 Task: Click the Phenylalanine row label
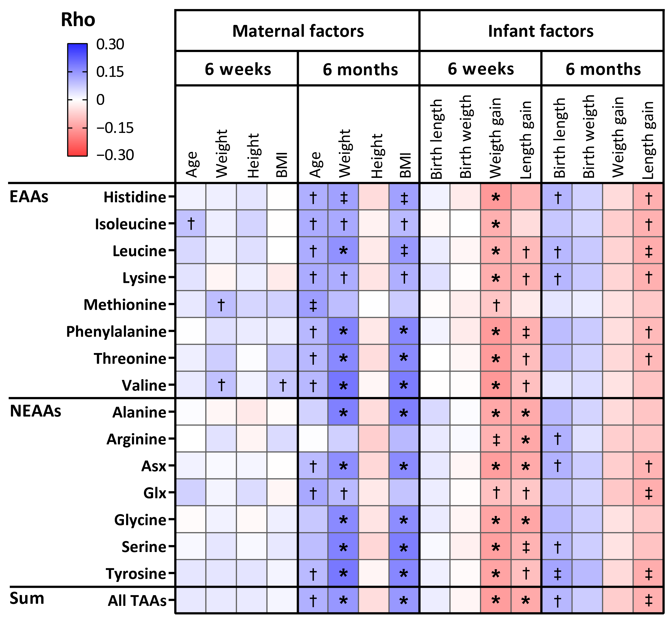[x=116, y=332]
